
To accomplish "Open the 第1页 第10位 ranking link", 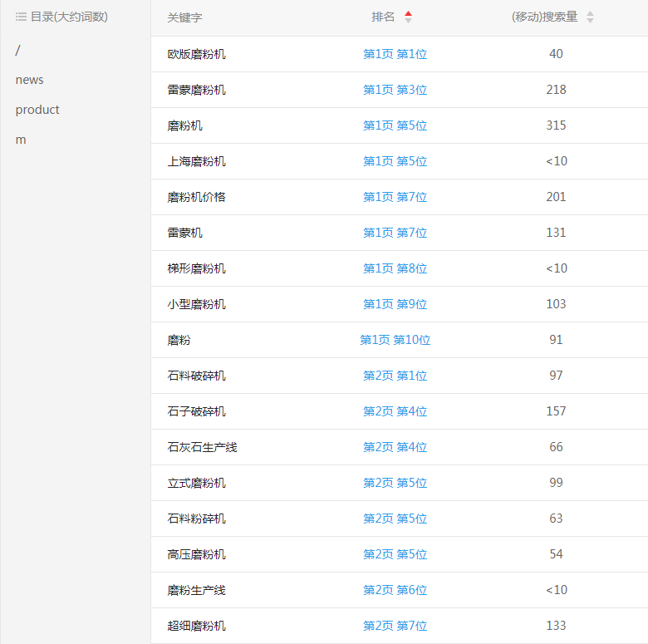I will [395, 340].
